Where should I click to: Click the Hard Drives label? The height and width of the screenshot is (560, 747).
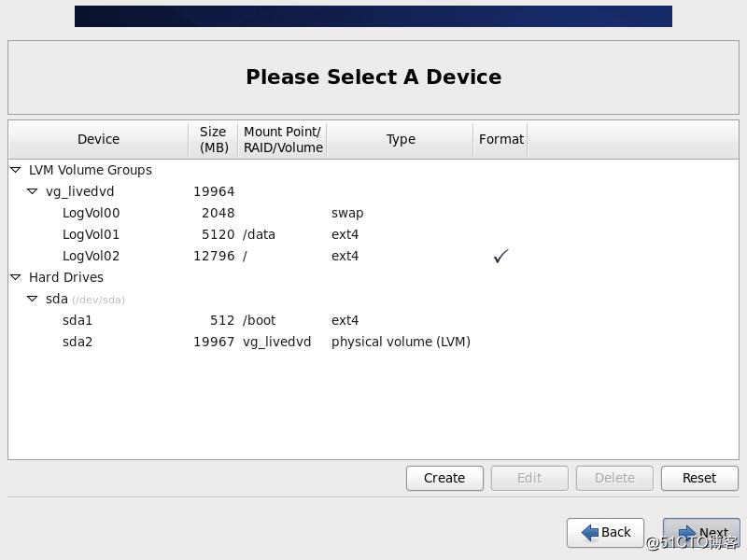pos(66,277)
